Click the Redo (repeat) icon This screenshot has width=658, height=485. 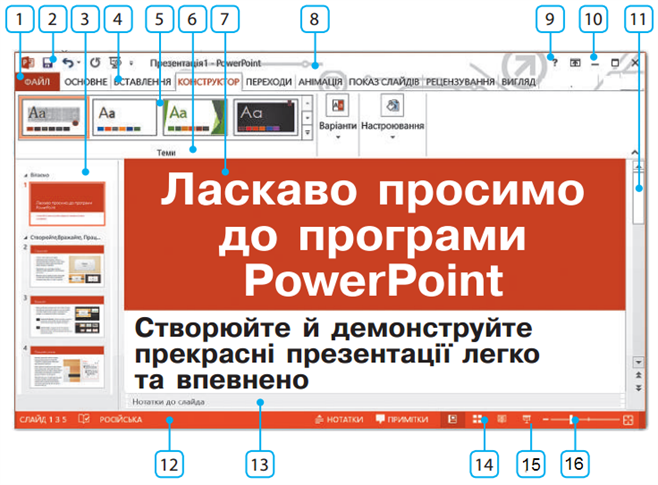point(97,63)
